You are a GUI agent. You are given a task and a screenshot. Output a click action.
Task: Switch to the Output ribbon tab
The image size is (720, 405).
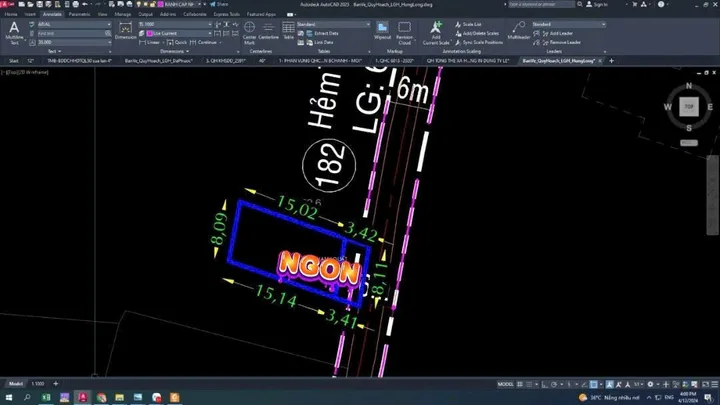point(145,14)
